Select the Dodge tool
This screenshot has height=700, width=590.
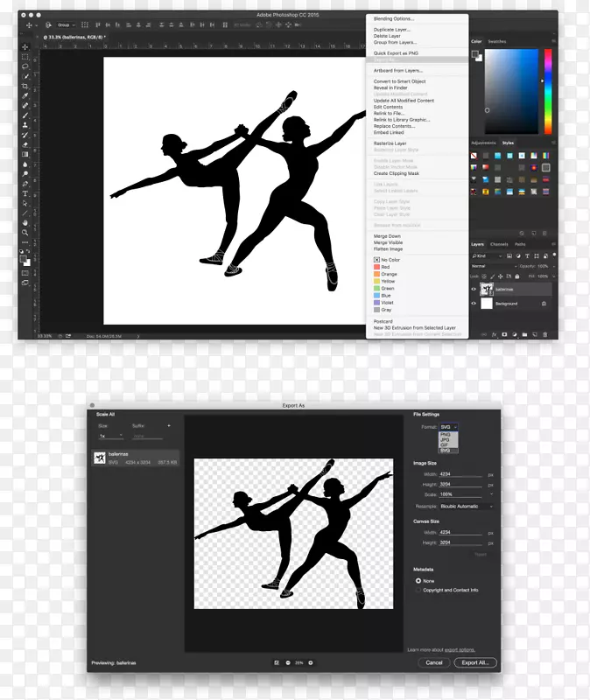(x=25, y=174)
